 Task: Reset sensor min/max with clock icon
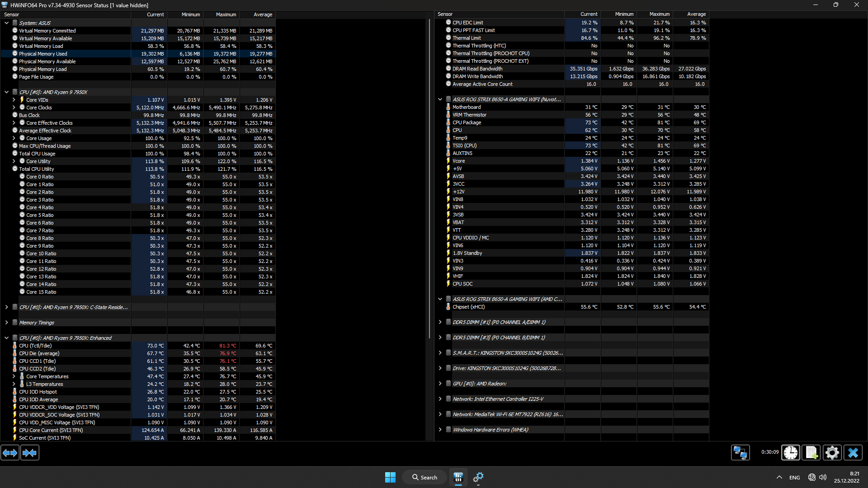[x=791, y=452]
